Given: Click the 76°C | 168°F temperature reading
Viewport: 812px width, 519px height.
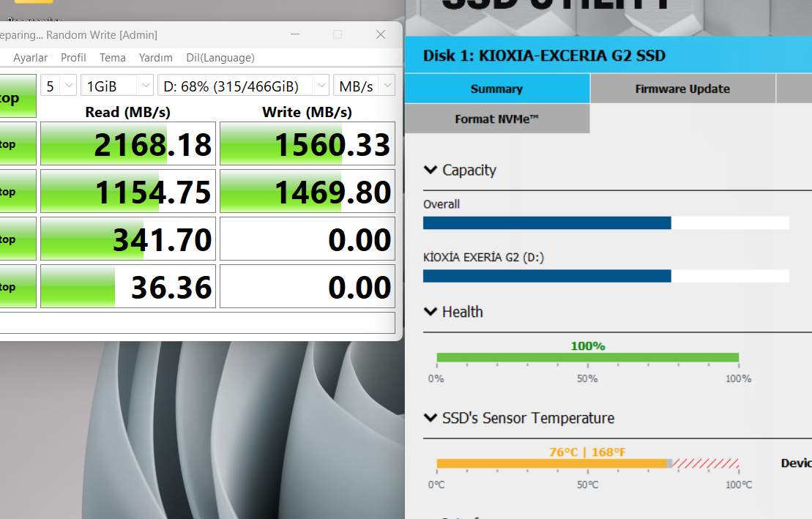Looking at the screenshot, I should (x=587, y=452).
